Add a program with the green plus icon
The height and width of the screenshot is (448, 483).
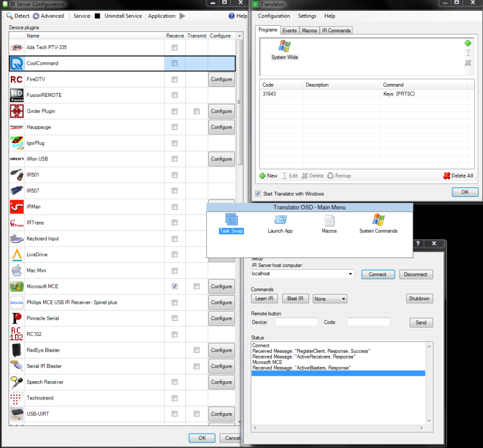(468, 43)
